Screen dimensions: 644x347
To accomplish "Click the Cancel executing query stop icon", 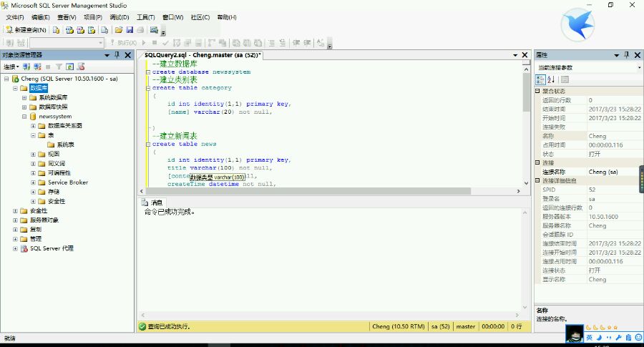I will click(x=155, y=43).
